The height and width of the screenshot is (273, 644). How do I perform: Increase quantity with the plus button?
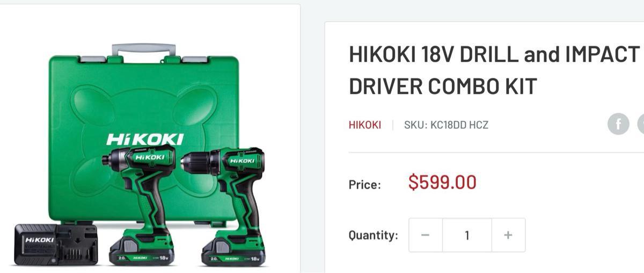508,235
